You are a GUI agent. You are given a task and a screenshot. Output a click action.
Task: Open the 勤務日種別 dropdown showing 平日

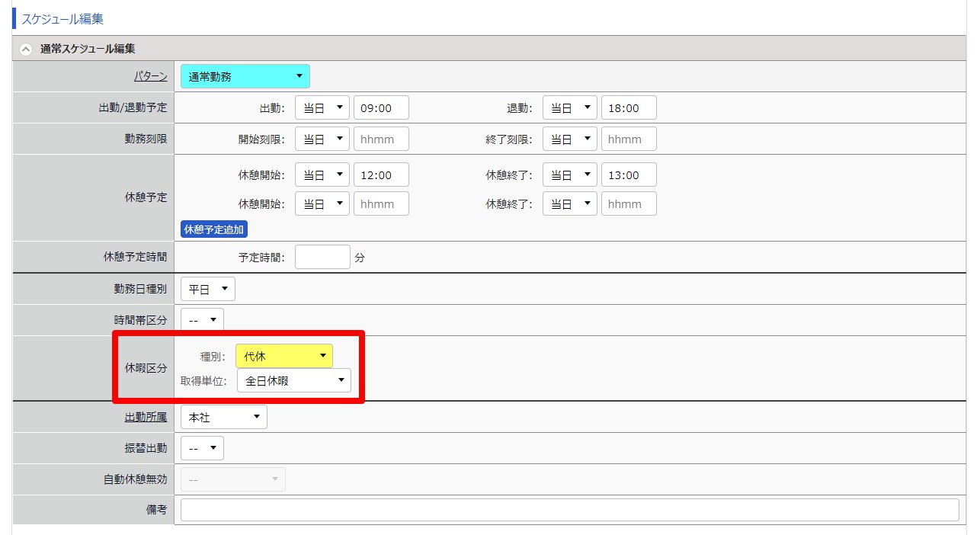tap(208, 289)
